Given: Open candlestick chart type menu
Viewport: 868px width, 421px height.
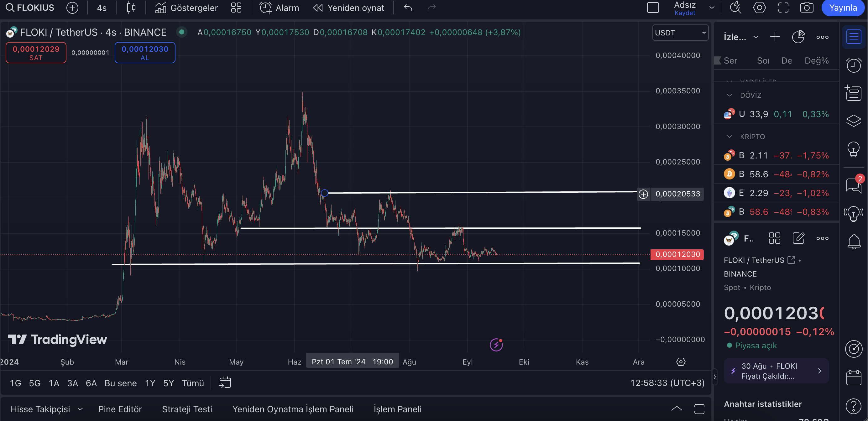Looking at the screenshot, I should click(131, 8).
